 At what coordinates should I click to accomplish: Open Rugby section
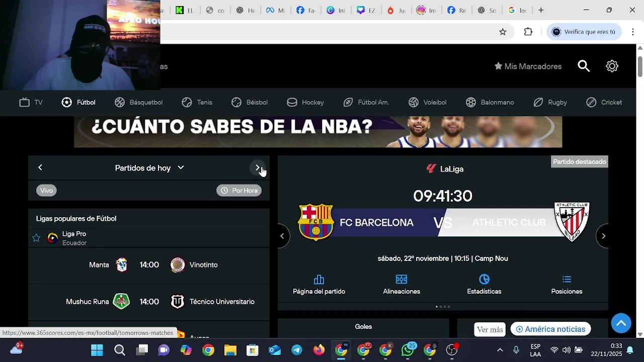(x=550, y=102)
